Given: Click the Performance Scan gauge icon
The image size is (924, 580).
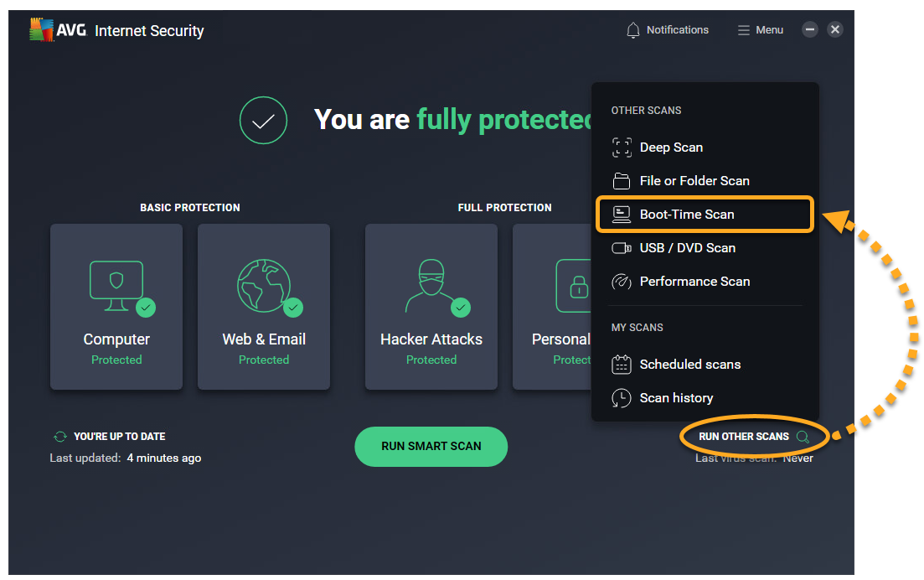Looking at the screenshot, I should click(622, 282).
